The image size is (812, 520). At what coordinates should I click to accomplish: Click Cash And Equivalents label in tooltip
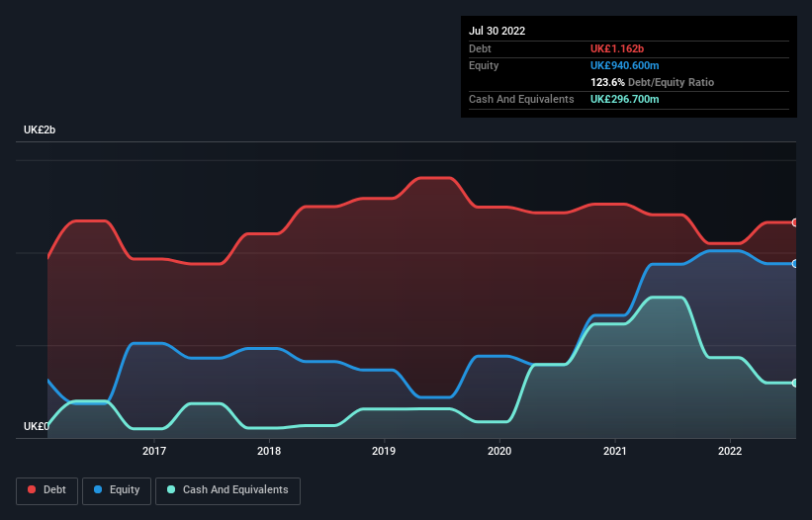click(521, 99)
